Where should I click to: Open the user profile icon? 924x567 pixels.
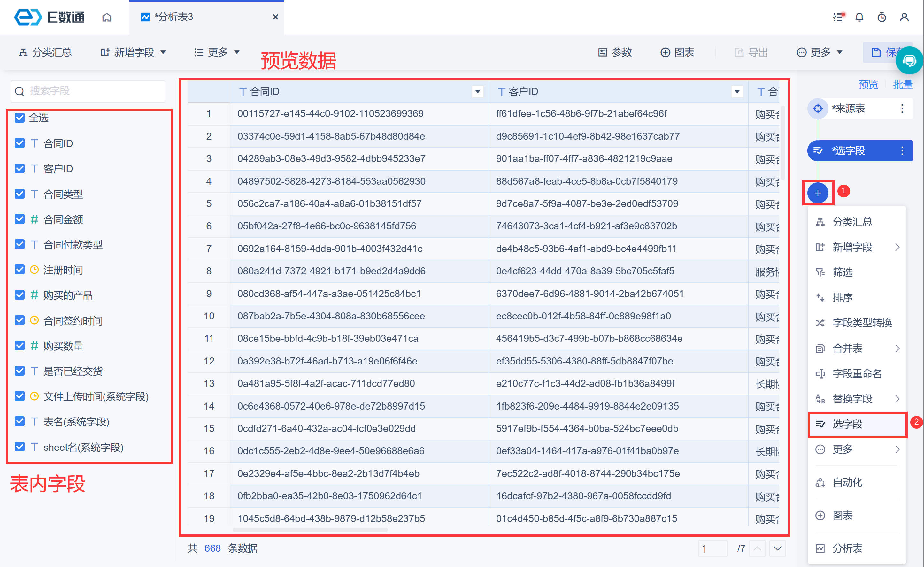pos(904,17)
